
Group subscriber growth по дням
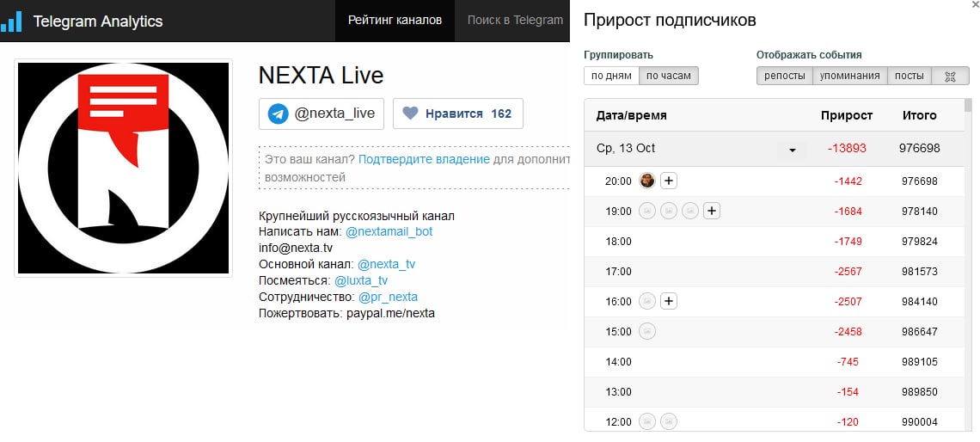(x=611, y=76)
